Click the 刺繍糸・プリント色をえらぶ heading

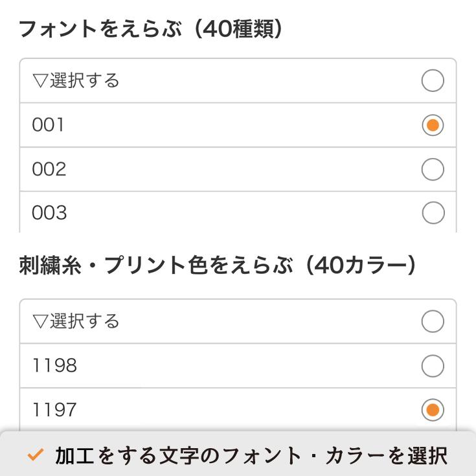click(x=155, y=265)
